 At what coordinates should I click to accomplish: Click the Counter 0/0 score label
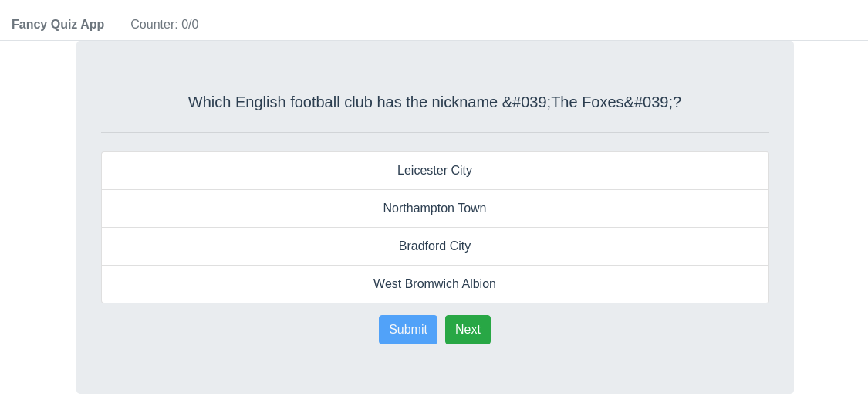(x=164, y=25)
